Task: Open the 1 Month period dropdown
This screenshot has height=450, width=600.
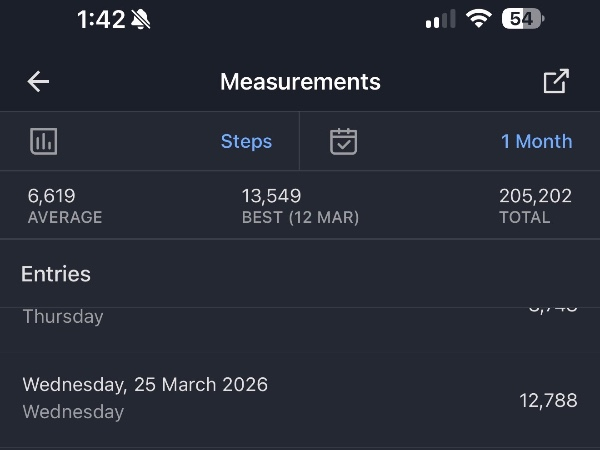Action: (536, 141)
